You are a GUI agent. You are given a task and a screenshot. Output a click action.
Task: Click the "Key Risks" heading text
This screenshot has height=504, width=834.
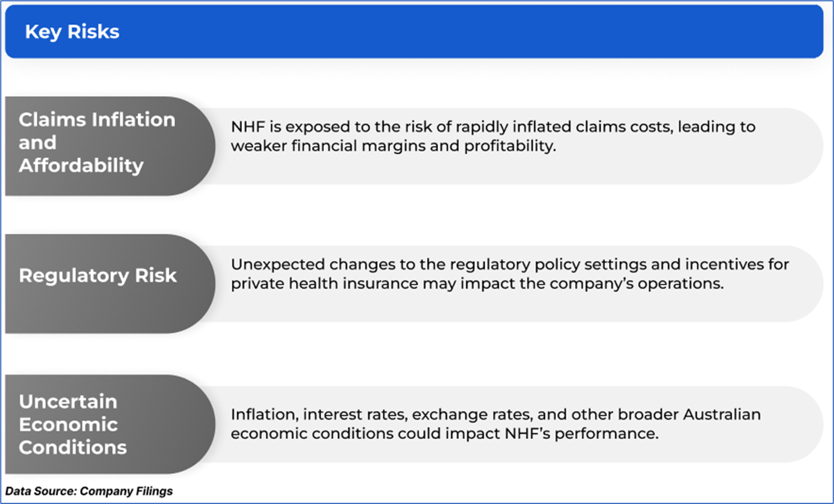[72, 32]
